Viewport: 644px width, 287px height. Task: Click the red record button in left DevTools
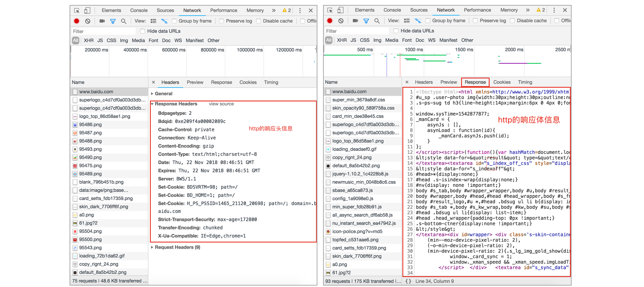(77, 21)
